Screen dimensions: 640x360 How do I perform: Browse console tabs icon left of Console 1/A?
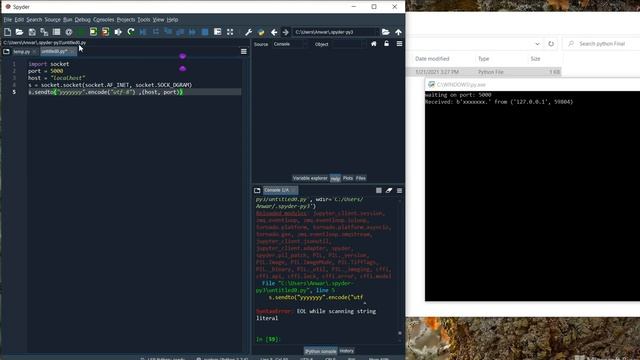click(x=257, y=190)
